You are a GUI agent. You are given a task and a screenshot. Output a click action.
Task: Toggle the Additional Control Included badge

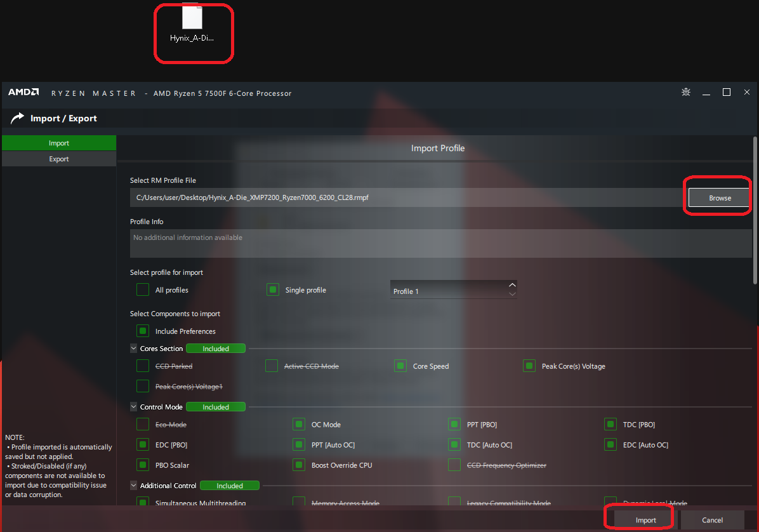coord(230,486)
